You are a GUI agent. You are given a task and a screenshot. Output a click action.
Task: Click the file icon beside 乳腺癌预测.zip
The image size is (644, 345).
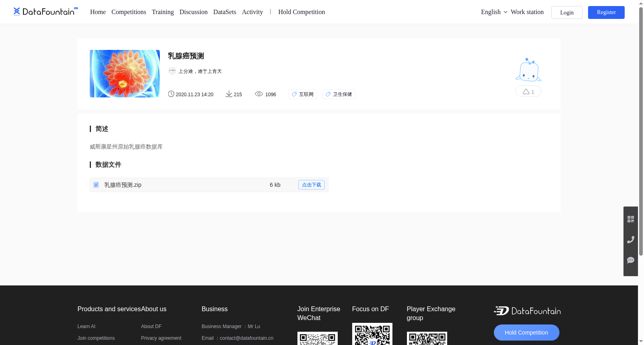point(96,185)
